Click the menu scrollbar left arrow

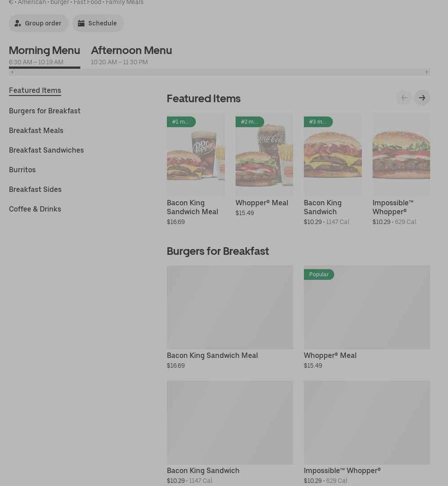tap(12, 72)
